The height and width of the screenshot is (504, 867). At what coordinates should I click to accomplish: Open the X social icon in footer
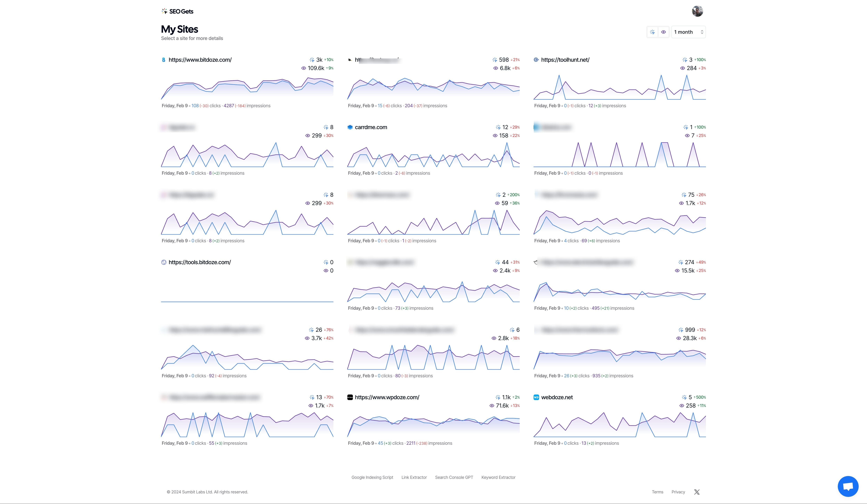(697, 492)
